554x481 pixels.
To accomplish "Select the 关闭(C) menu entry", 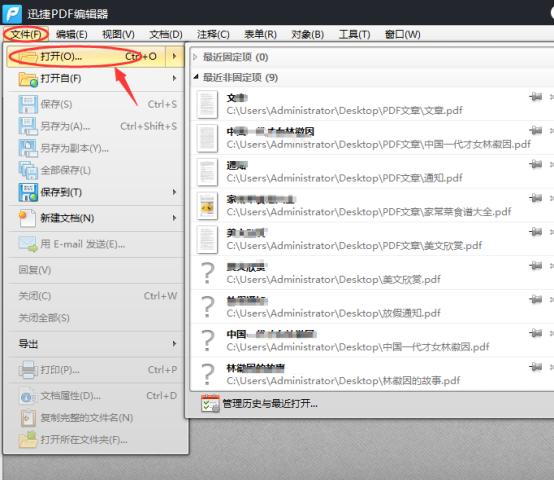I will pos(96,296).
